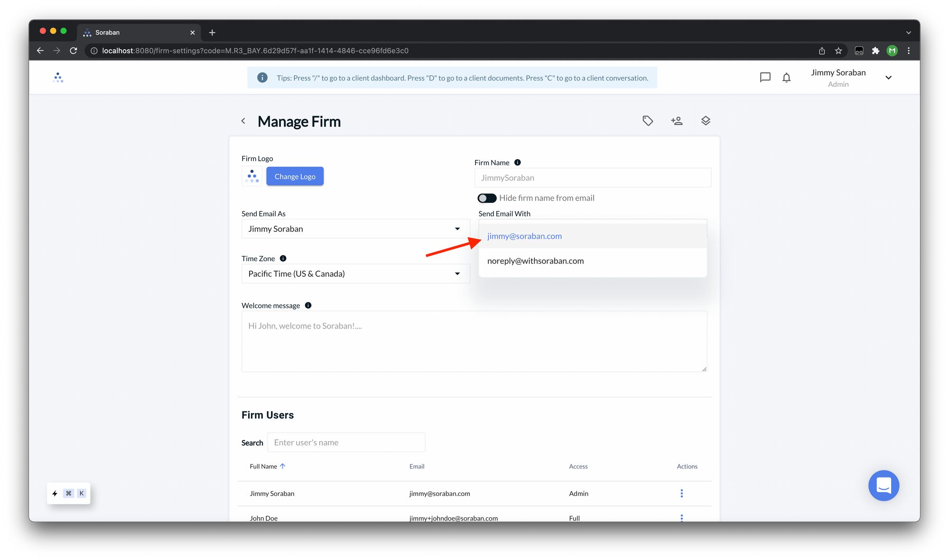The image size is (949, 560).
Task: Click the glasses extension icon in the toolbar
Action: click(x=859, y=51)
